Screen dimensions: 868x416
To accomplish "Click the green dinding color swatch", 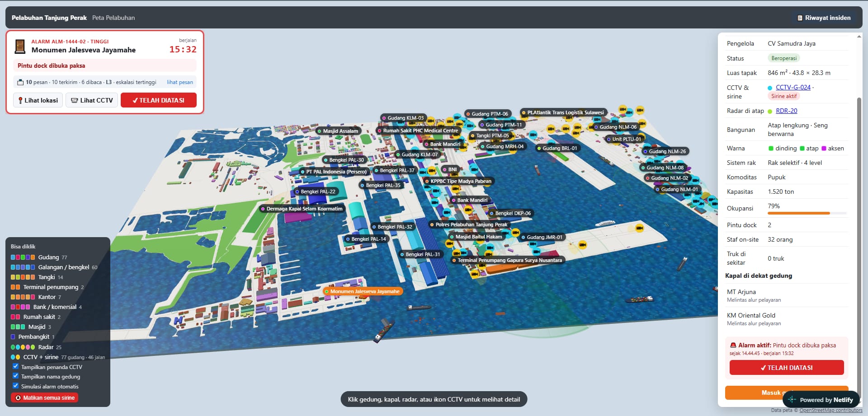I will [771, 148].
